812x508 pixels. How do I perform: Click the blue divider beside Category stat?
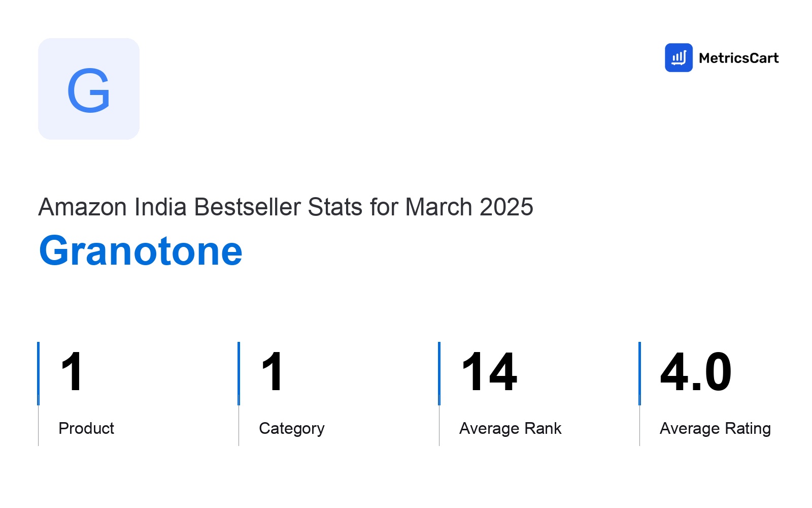pos(239,373)
